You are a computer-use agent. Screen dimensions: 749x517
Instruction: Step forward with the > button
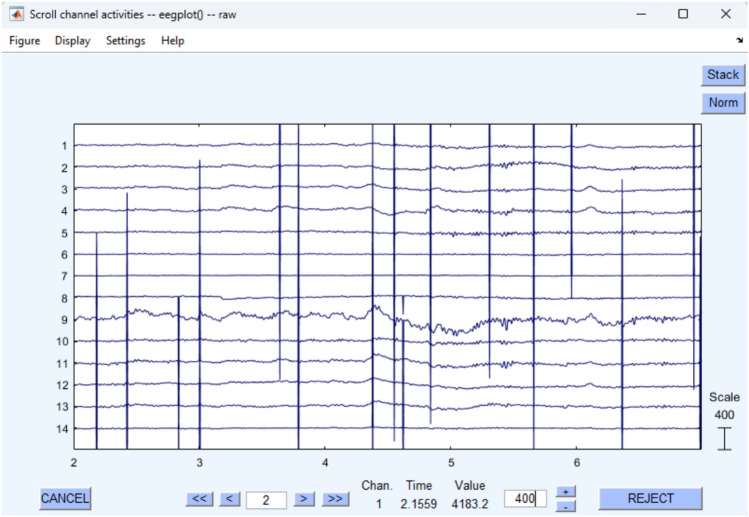[304, 499]
